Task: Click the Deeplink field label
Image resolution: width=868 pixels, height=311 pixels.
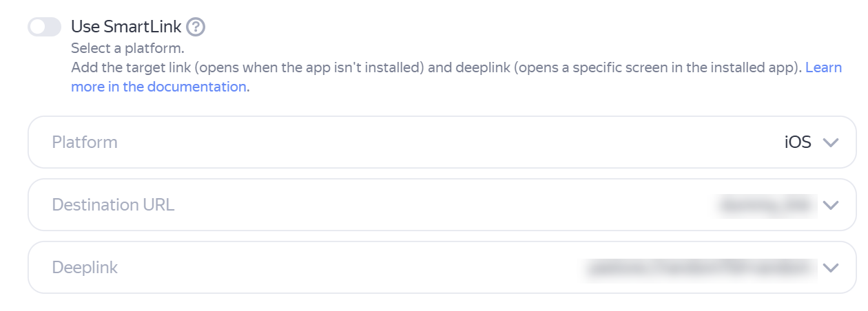Action: [x=85, y=268]
